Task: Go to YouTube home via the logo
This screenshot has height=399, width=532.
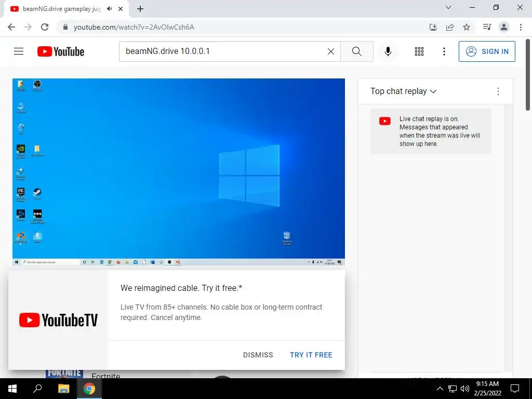Action: tap(61, 51)
